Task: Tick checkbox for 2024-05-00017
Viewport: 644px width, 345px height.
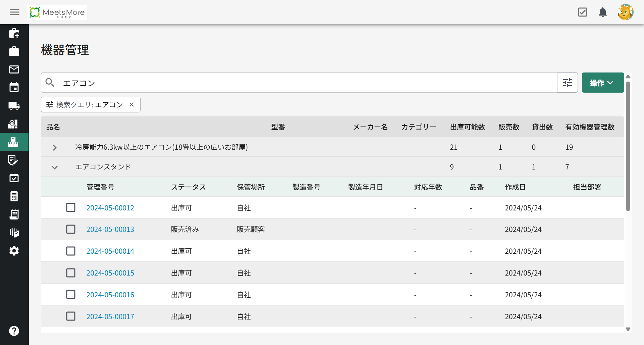Action: pos(71,316)
